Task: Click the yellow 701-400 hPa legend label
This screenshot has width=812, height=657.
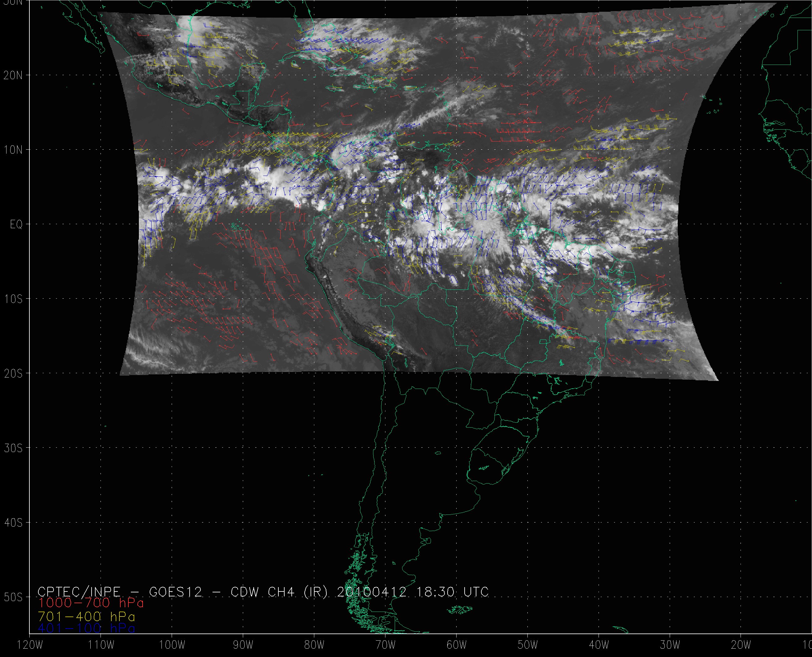Action: pyautogui.click(x=87, y=616)
